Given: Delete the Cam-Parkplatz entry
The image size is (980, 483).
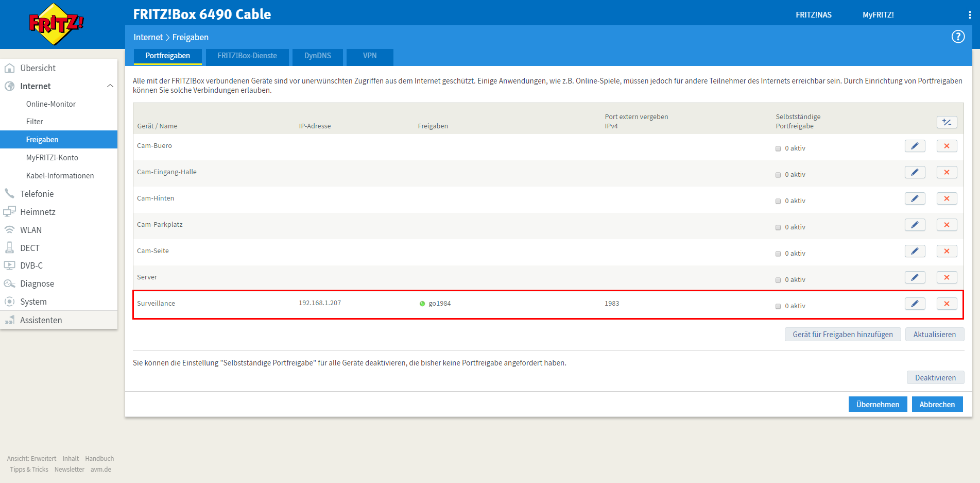Looking at the screenshot, I should click(x=947, y=225).
